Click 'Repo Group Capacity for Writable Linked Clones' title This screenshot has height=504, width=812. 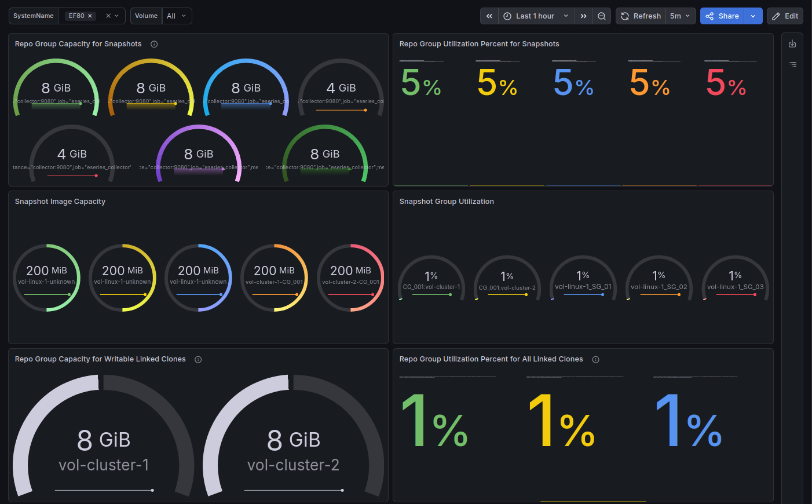(x=100, y=359)
